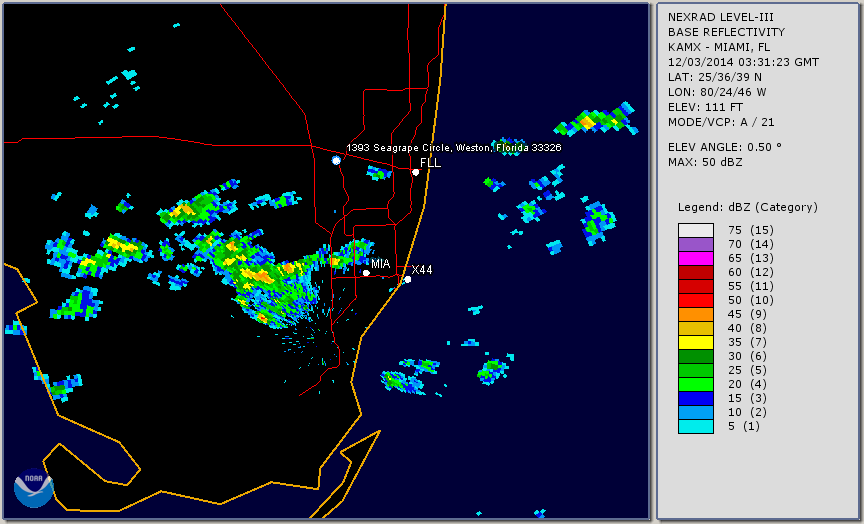Click the NOAA logo icon

coord(34,488)
